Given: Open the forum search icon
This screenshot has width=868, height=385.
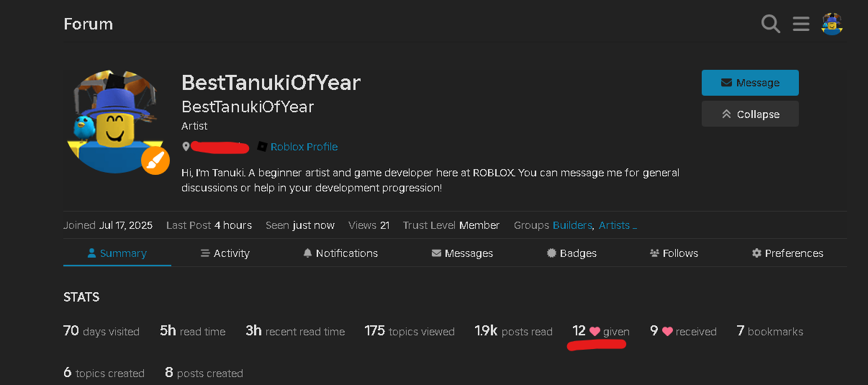Looking at the screenshot, I should click(x=770, y=24).
